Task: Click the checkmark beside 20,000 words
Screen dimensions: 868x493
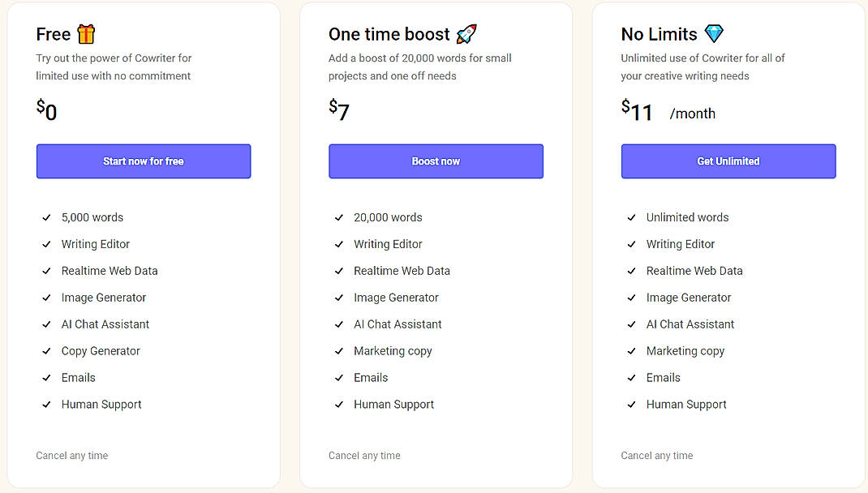Action: pos(339,217)
